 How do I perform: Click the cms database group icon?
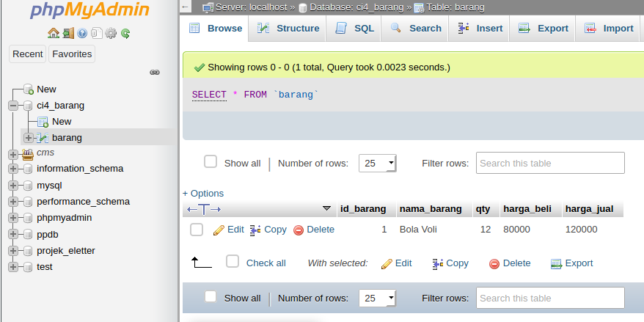28,154
